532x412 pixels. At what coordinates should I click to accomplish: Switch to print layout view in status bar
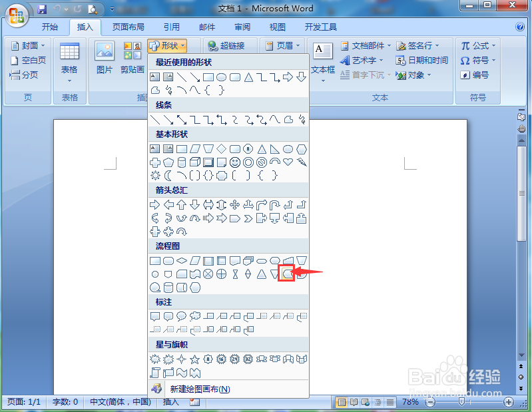coord(342,402)
